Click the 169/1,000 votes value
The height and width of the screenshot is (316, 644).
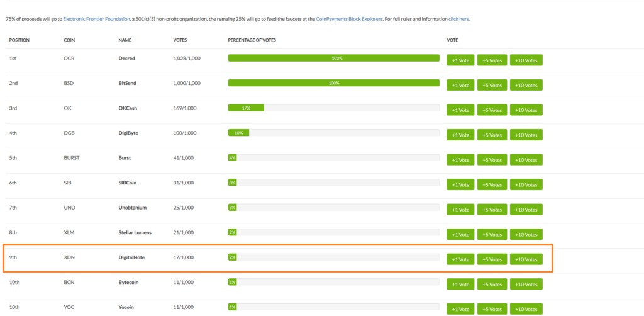(x=185, y=108)
